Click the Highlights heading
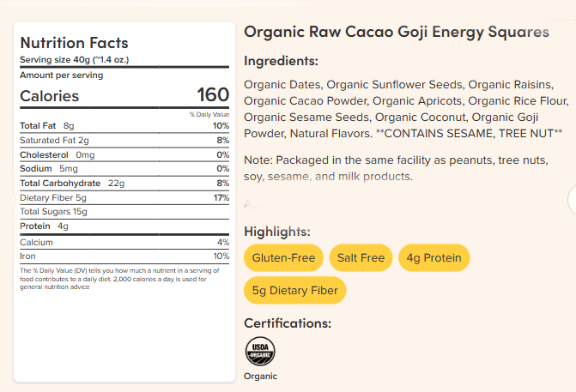The image size is (576, 392). pyautogui.click(x=277, y=232)
